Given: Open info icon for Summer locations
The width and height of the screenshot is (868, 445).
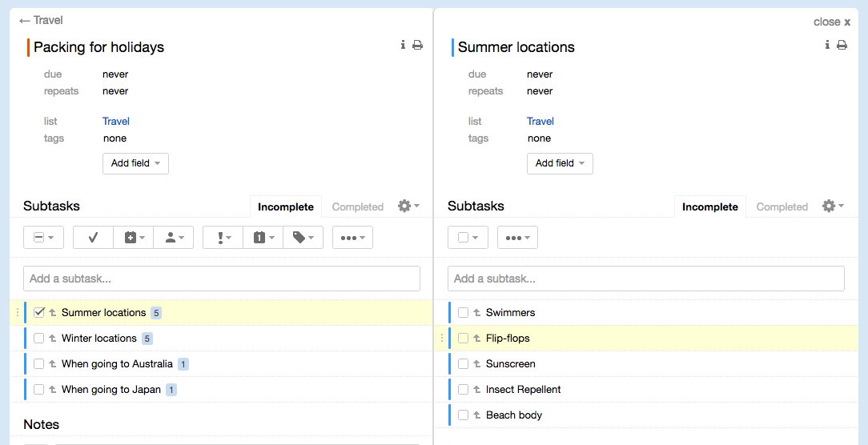Looking at the screenshot, I should 827,45.
